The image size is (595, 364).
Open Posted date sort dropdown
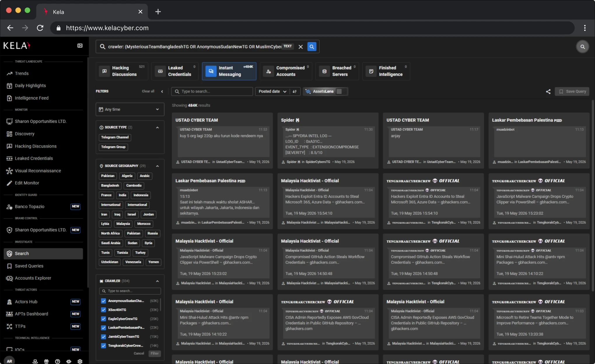(272, 92)
